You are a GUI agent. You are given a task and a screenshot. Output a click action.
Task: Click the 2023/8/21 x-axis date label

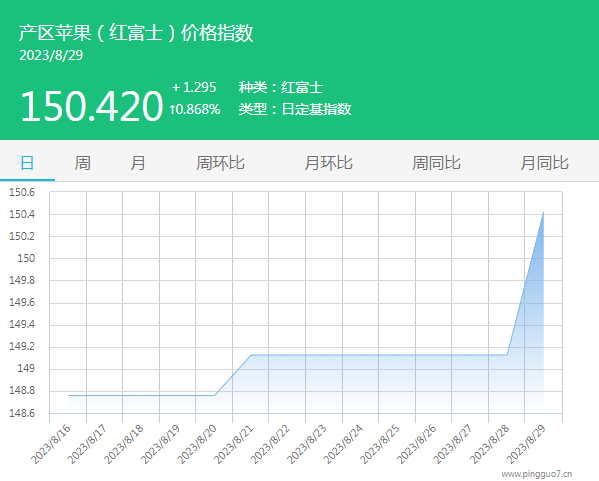233,444
